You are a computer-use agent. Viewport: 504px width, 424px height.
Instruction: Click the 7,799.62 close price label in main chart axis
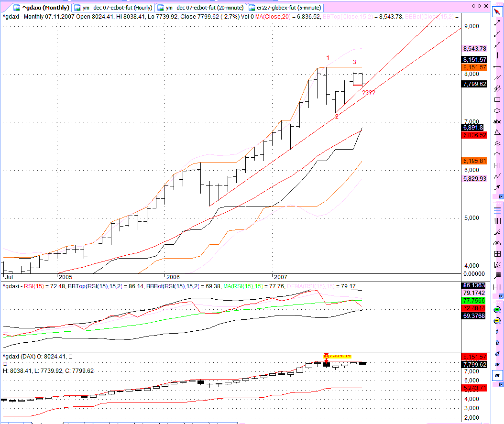point(474,84)
